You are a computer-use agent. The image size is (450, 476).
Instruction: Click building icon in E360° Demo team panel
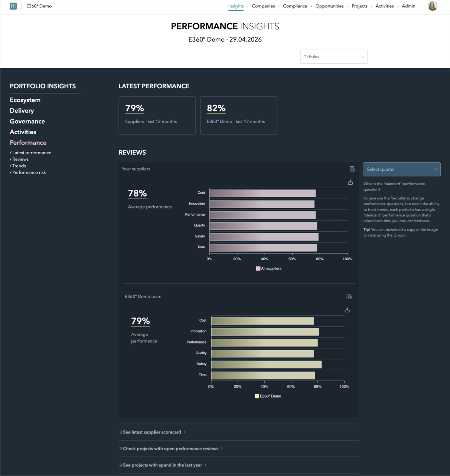349,297
